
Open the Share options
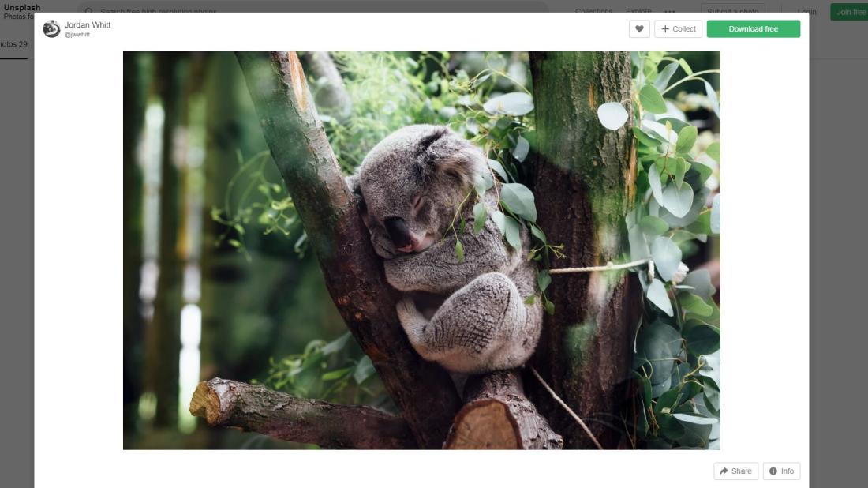pyautogui.click(x=735, y=471)
